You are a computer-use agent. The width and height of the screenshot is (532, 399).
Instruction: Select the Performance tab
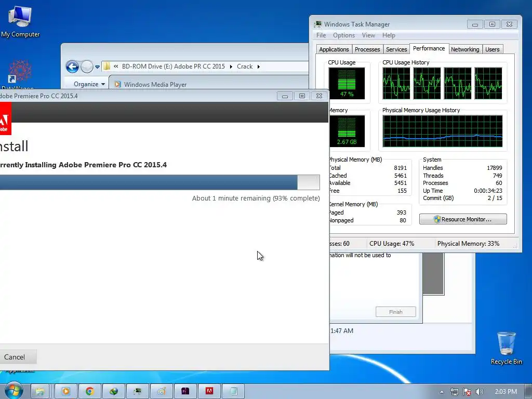click(x=429, y=48)
